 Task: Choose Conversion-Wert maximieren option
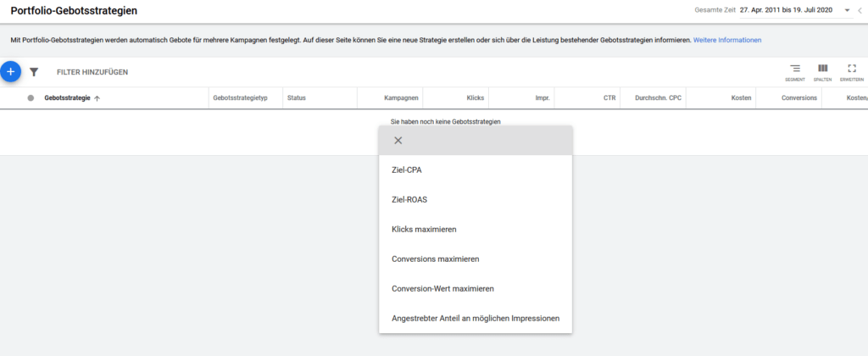[442, 289]
